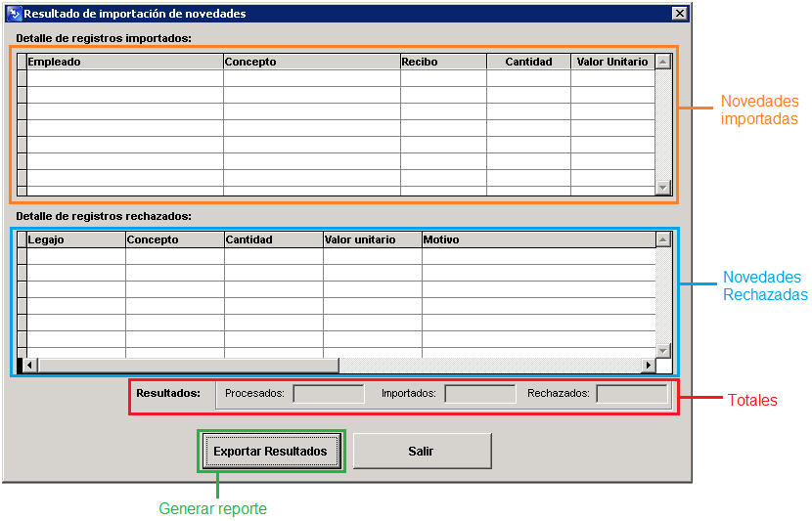Select Cantidad header in imported grid
Image resolution: width=812 pixels, height=521 pixels.
click(x=528, y=62)
